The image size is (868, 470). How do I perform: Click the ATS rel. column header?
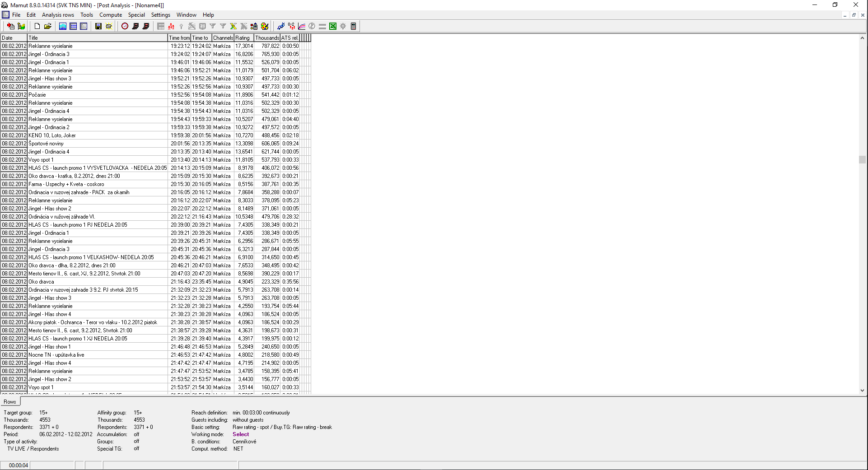coord(290,38)
